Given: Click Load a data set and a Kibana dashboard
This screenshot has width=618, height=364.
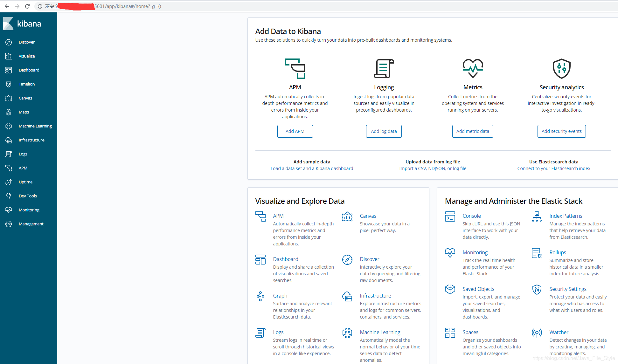Looking at the screenshot, I should click(312, 168).
